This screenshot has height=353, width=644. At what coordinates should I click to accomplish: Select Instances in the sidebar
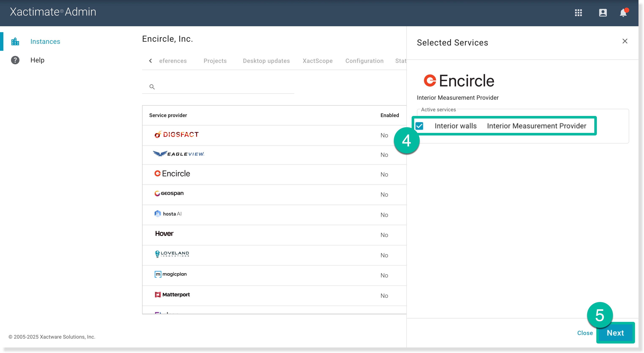[45, 41]
